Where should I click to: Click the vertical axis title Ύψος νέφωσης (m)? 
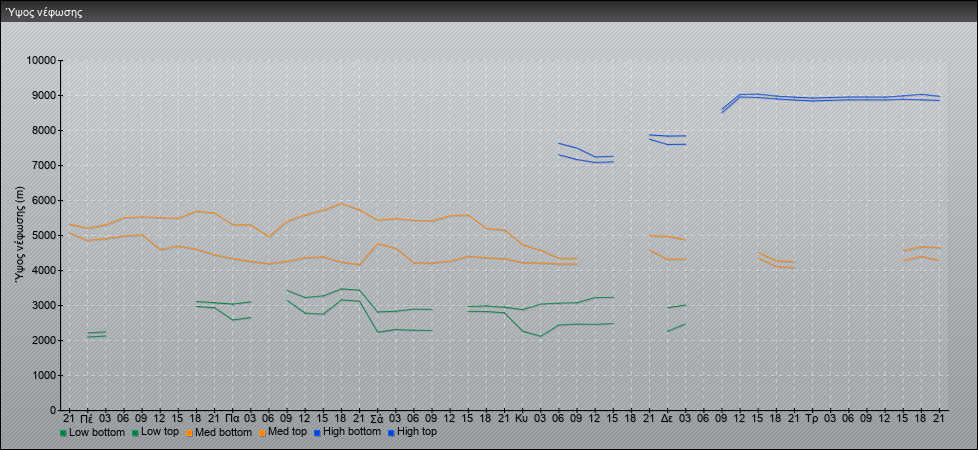pyautogui.click(x=20, y=234)
